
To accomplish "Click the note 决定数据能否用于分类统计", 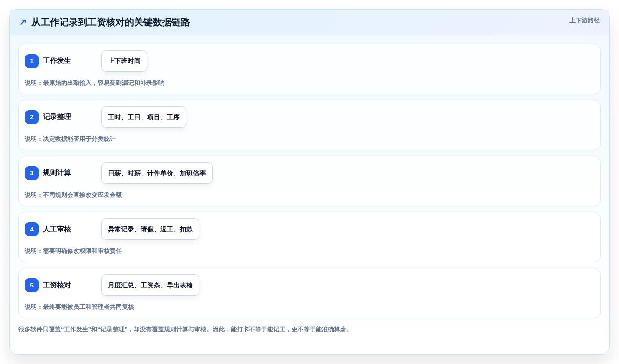I will click(70, 139).
